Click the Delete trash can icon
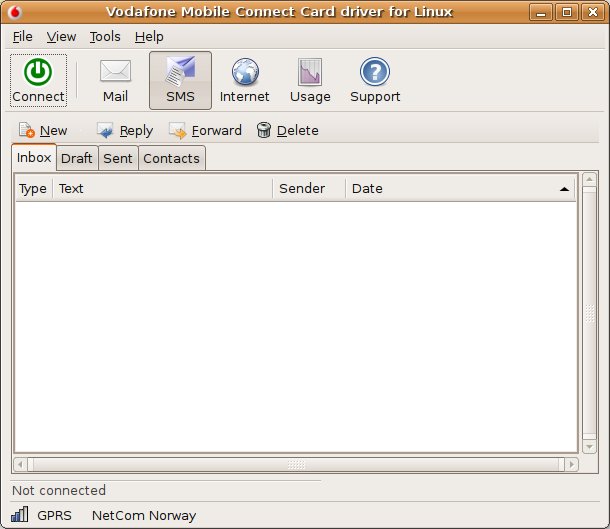The height and width of the screenshot is (529, 610). [263, 130]
